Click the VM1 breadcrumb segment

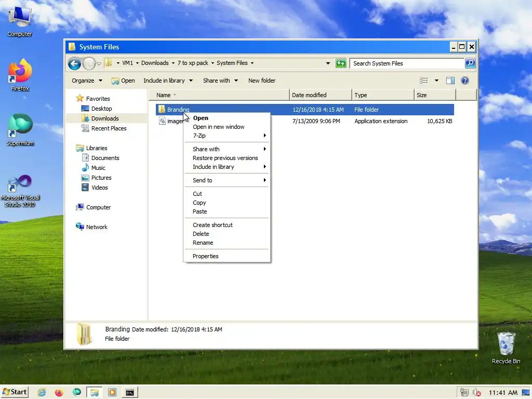(x=128, y=63)
